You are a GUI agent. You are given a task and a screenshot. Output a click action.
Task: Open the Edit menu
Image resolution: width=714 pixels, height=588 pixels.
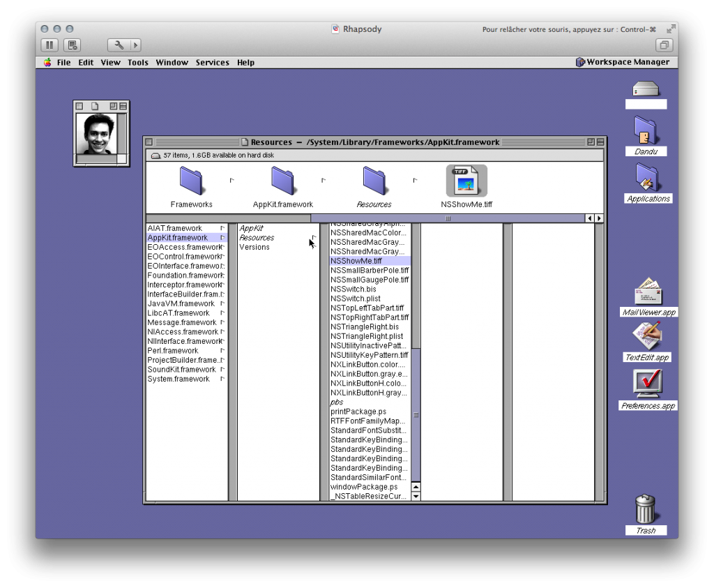86,62
